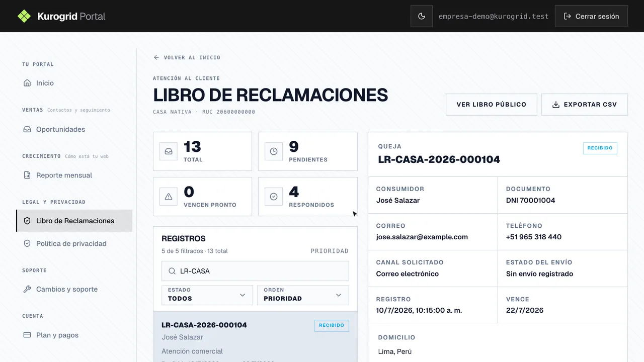Click the inbox icon beside Oportunidades

pyautogui.click(x=27, y=129)
